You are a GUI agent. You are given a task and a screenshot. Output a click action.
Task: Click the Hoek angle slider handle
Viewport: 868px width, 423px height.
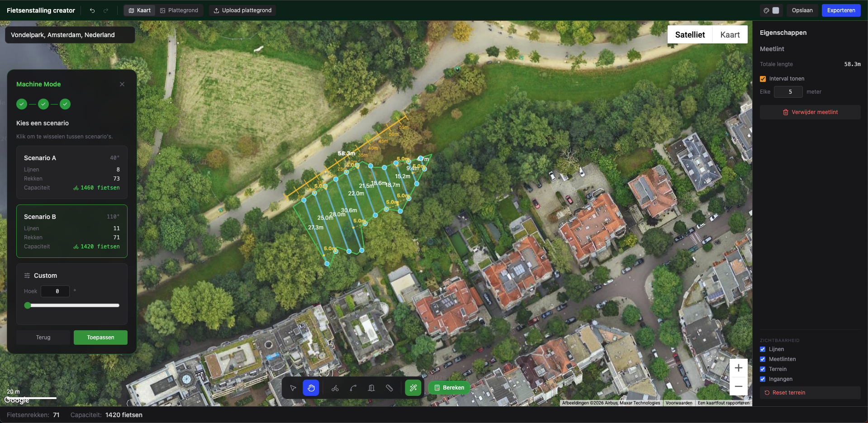click(28, 305)
